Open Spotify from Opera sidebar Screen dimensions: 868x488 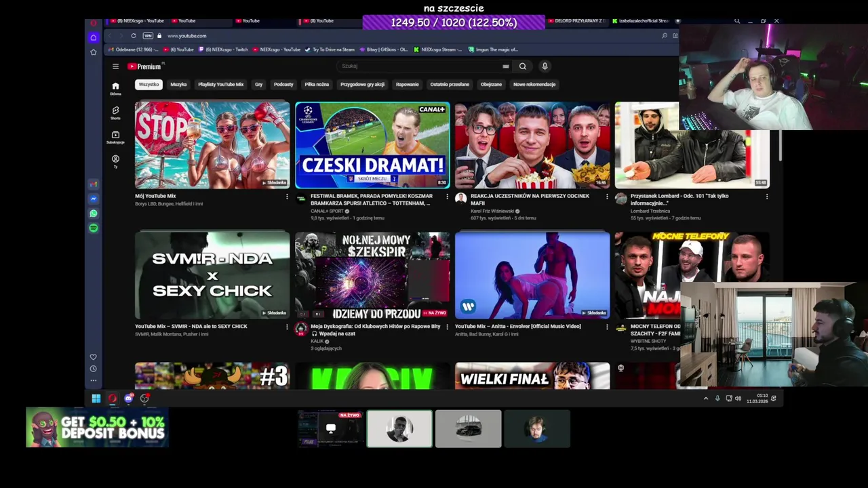pos(94,228)
